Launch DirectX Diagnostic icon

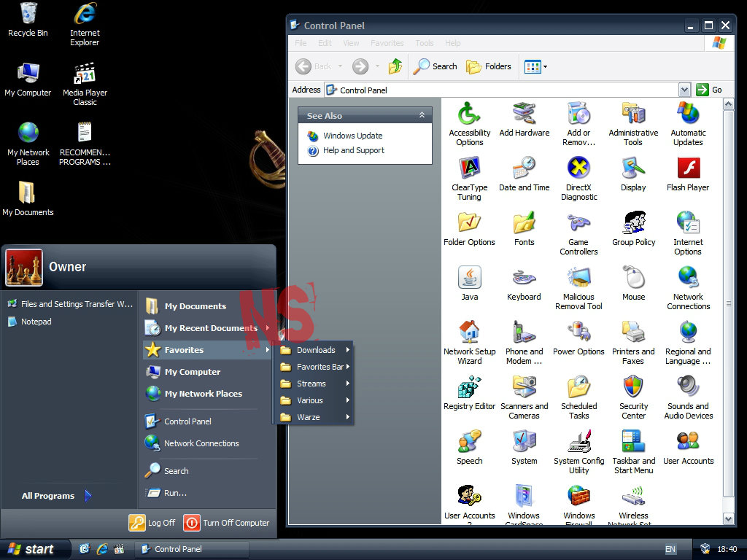tap(578, 179)
